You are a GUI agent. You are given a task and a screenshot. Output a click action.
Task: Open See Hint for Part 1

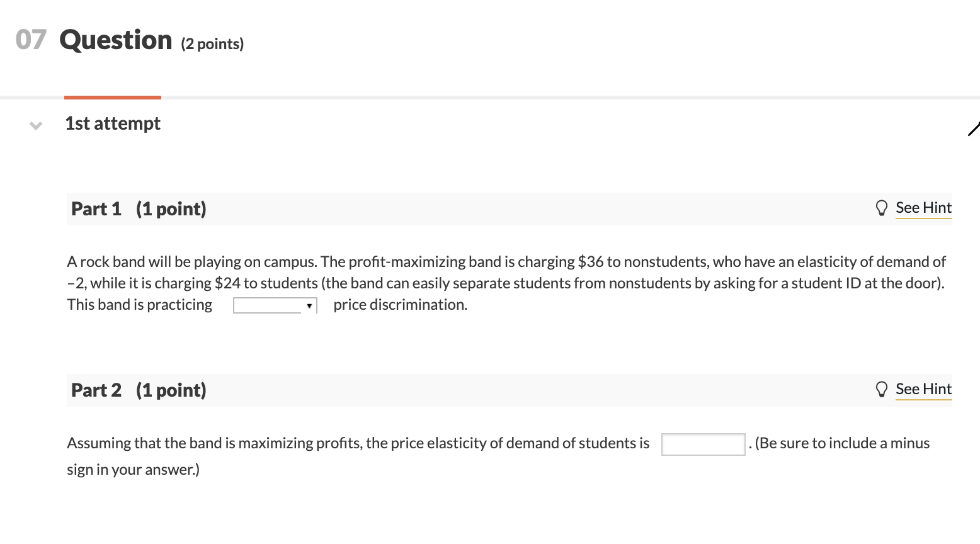coord(923,207)
